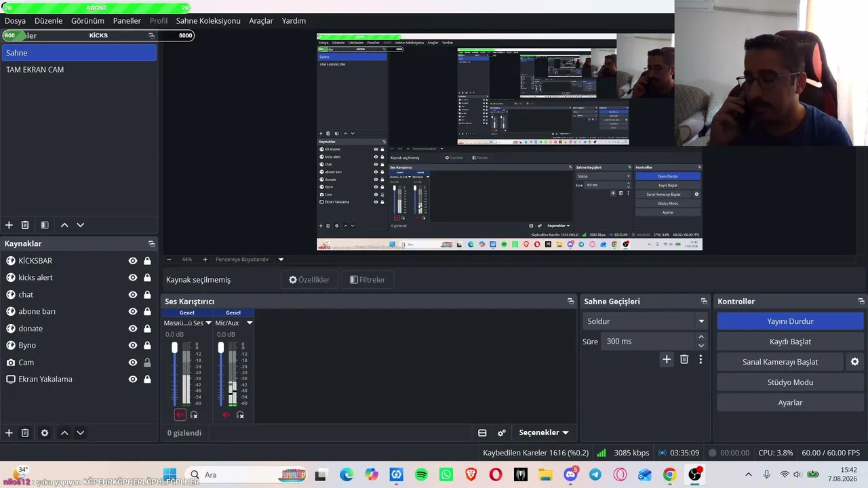Open Masaüstü Ses channel options arrow
868x488 pixels.
208,323
